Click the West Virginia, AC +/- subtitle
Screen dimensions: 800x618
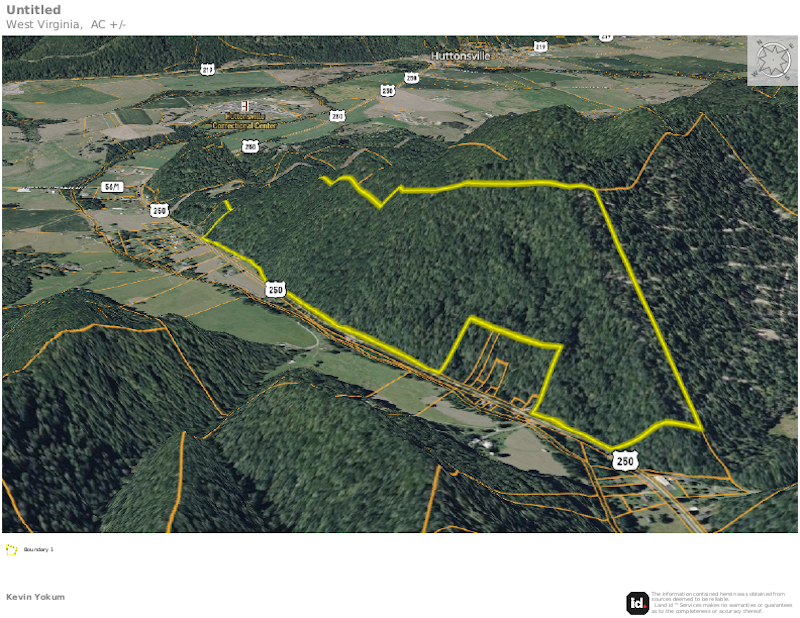(66, 24)
